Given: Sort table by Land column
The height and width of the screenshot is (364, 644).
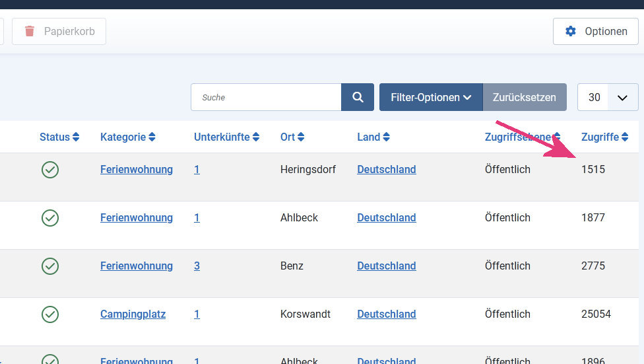Looking at the screenshot, I should point(373,137).
